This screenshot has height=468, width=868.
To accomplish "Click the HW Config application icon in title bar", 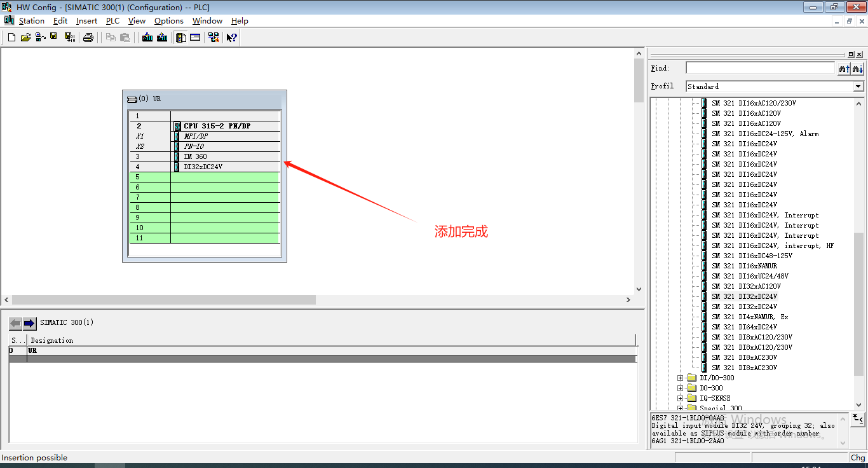I will click(7, 7).
